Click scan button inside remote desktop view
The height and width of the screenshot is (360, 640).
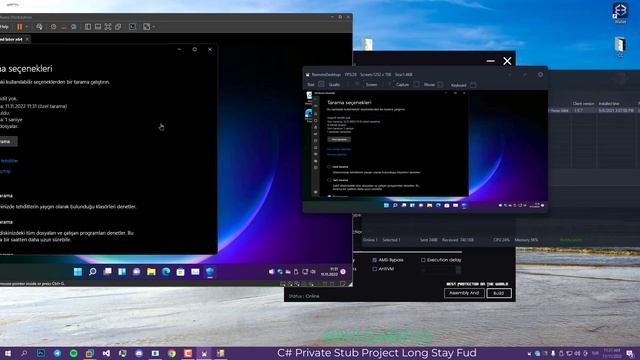(x=339, y=140)
